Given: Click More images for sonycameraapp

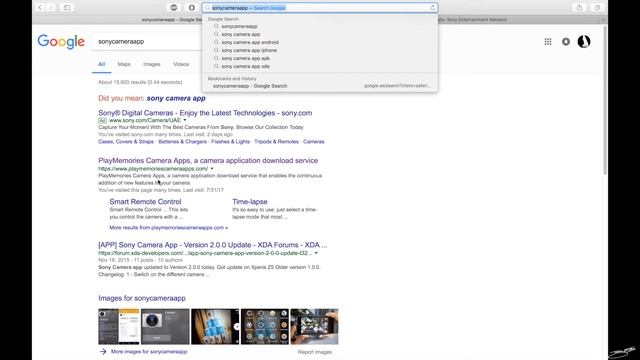Looking at the screenshot, I should coord(149,351).
